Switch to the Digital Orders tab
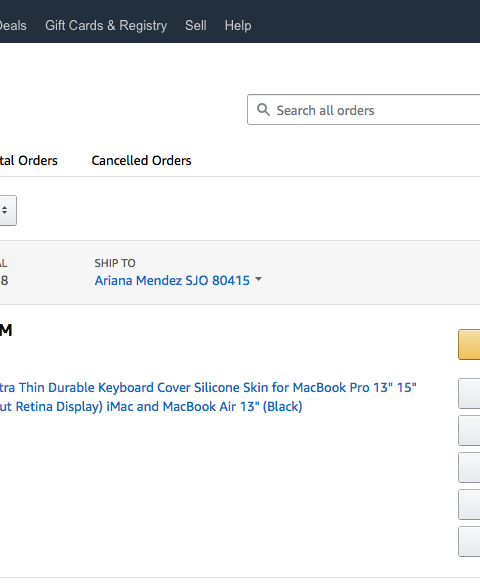This screenshot has width=480, height=584. point(29,161)
